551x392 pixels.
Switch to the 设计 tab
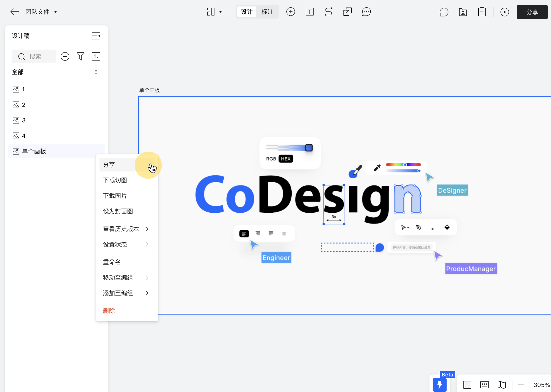point(247,12)
